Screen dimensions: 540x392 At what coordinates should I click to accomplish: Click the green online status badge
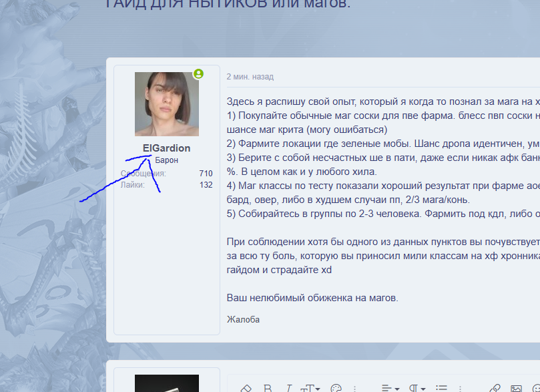tap(198, 74)
